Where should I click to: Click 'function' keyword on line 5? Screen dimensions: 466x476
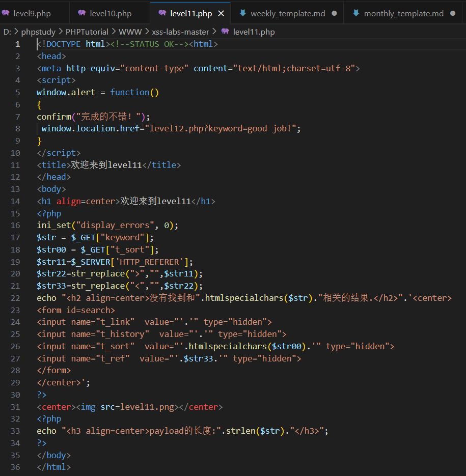[130, 92]
